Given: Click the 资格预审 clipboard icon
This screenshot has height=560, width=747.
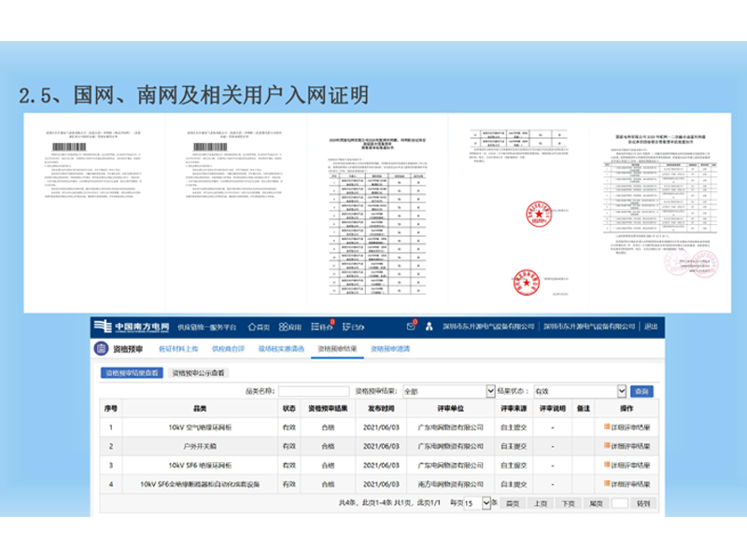Looking at the screenshot, I should (101, 348).
